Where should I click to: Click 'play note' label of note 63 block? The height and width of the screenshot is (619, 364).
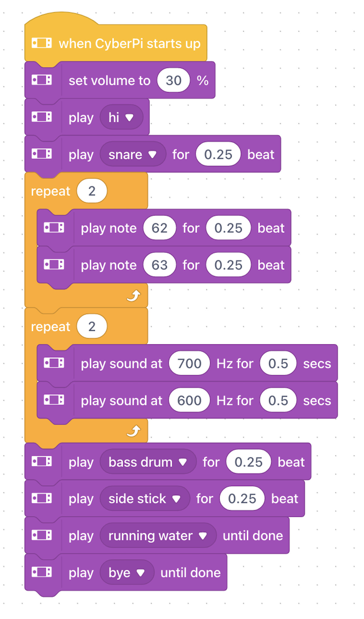tap(109, 266)
